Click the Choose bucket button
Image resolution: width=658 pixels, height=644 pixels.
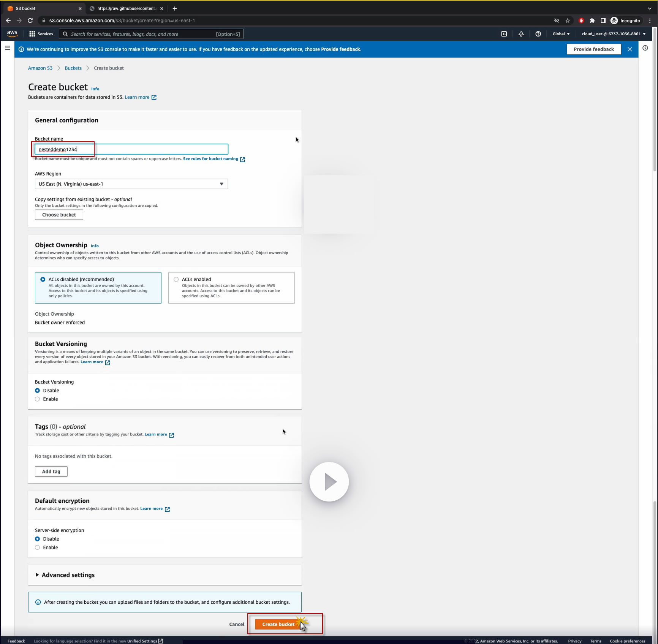(59, 215)
